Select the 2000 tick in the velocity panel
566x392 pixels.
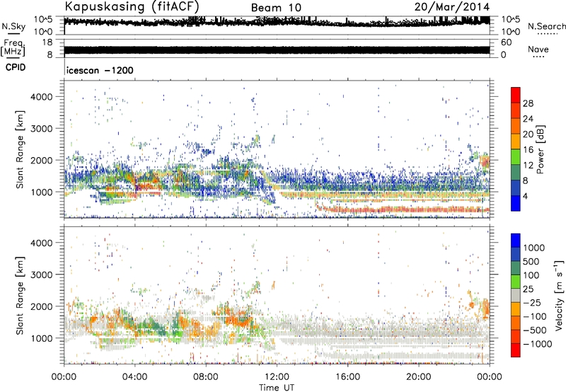pyautogui.click(x=41, y=306)
